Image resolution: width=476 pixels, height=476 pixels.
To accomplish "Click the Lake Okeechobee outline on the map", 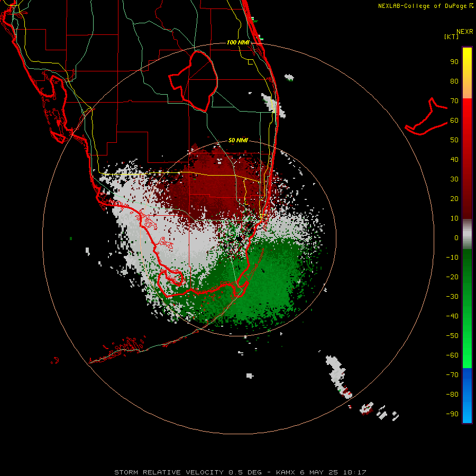I will (194, 81).
